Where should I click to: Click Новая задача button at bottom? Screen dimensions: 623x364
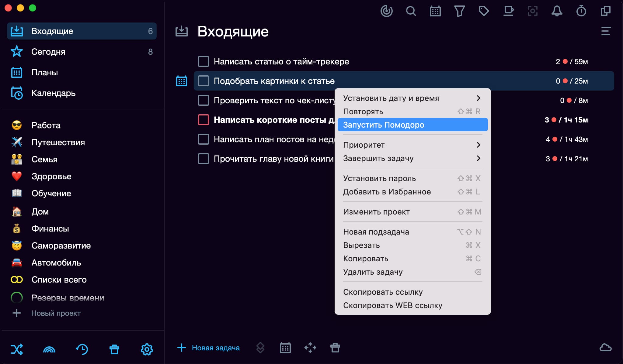pos(210,348)
